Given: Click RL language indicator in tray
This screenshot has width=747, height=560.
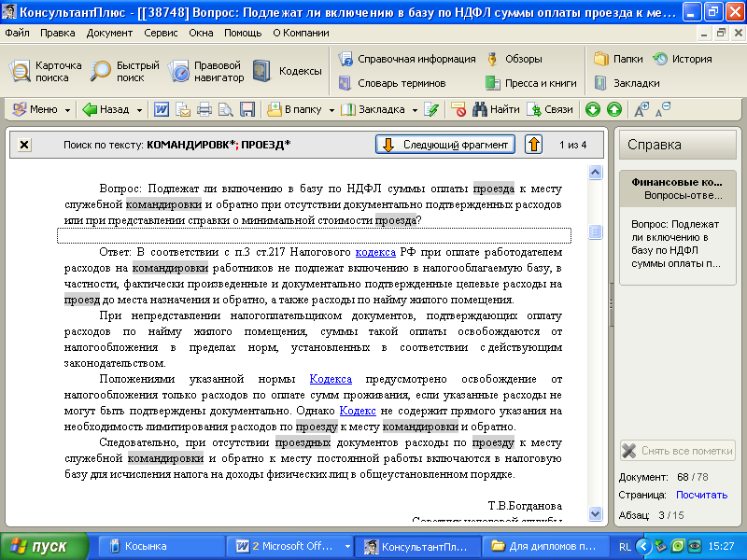Looking at the screenshot, I should pyautogui.click(x=625, y=547).
